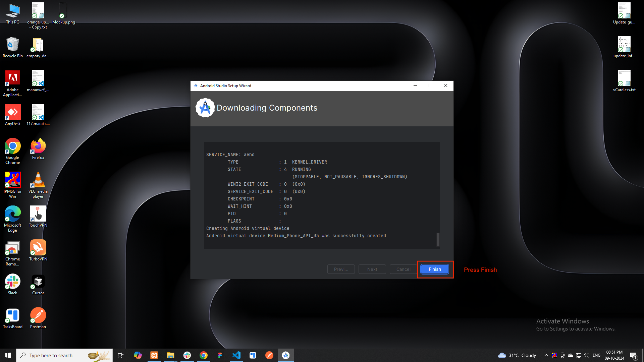
Task: Select the Next step button
Action: point(372,269)
